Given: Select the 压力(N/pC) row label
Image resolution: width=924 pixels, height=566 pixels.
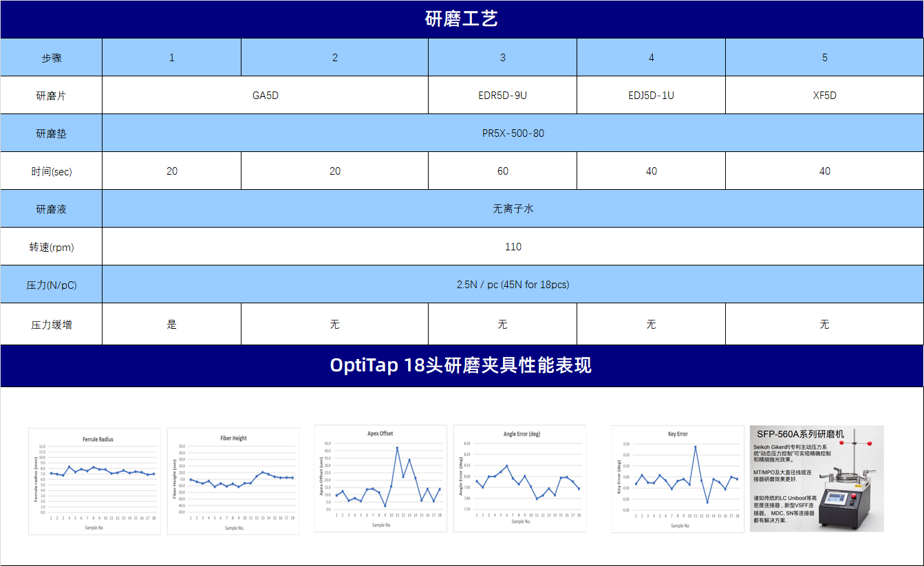Looking at the screenshot, I should tap(52, 285).
